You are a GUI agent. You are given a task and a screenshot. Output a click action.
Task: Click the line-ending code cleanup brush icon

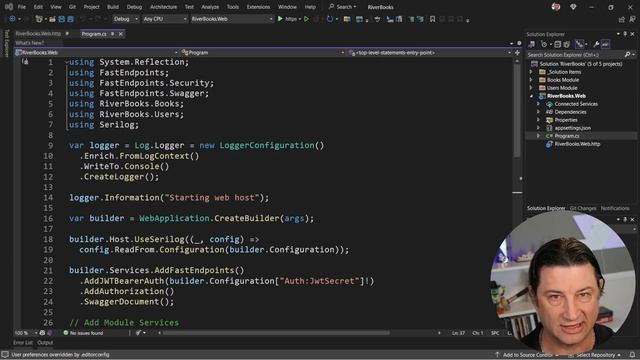(138, 333)
